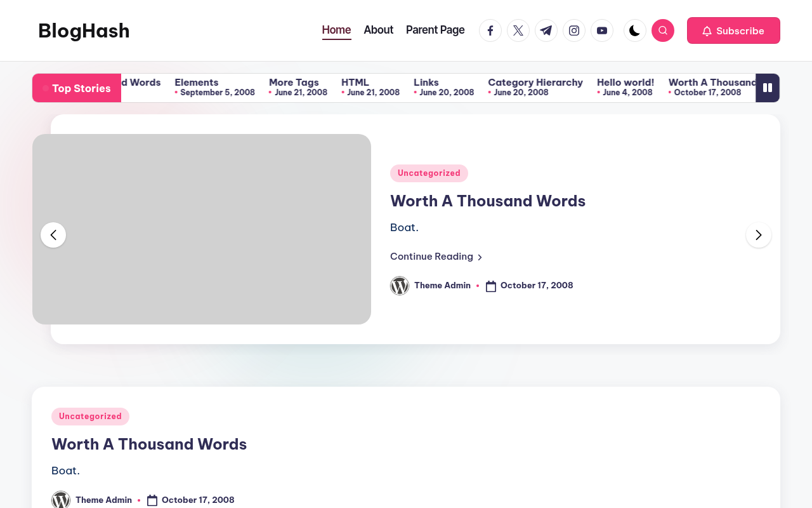Click the September 5, 2008 ticker date

click(x=218, y=93)
